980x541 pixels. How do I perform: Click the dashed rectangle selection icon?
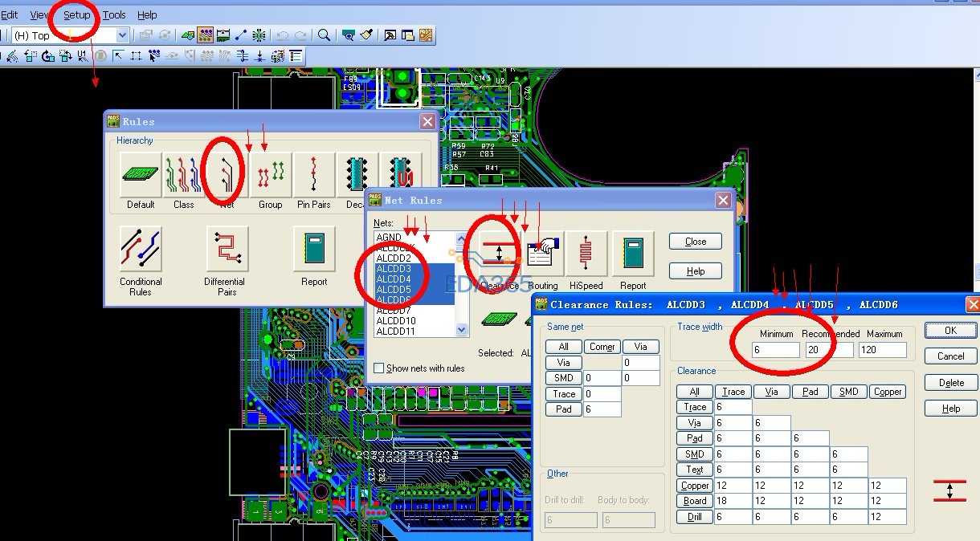pos(136,56)
